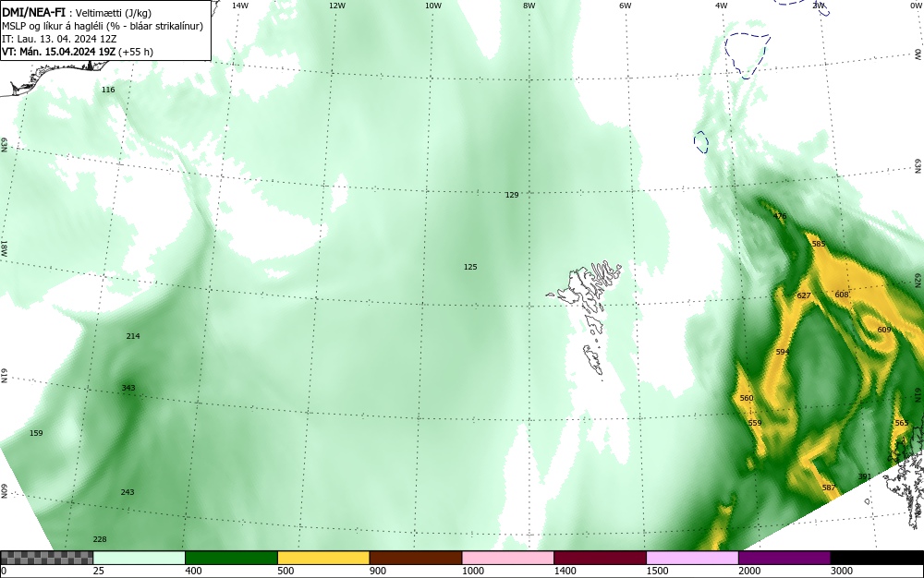Click the lavender 1500–2000 legend swatch
924x578 pixels.
692,558
